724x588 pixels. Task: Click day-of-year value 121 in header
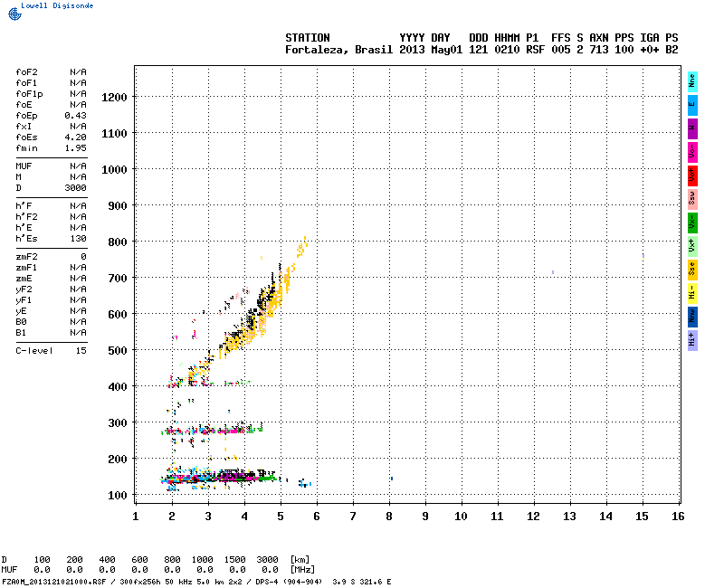479,50
